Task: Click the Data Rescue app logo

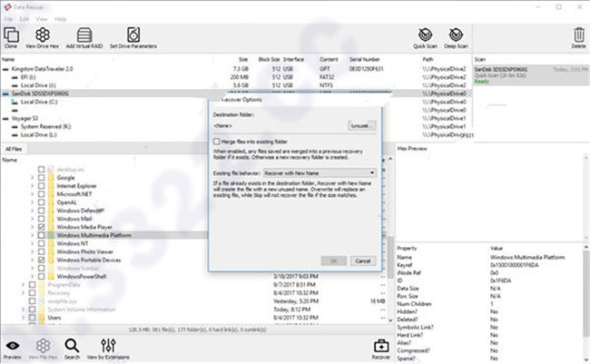Action: tap(7, 6)
